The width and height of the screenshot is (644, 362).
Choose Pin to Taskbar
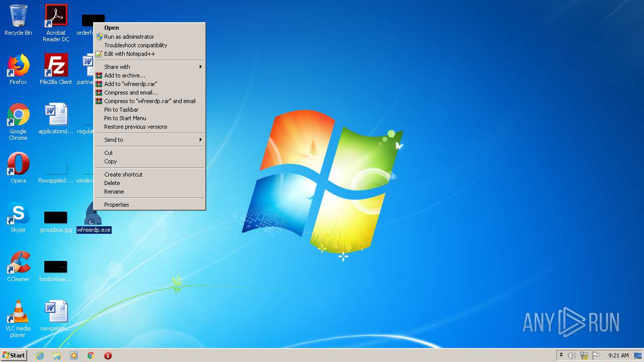tap(149, 110)
